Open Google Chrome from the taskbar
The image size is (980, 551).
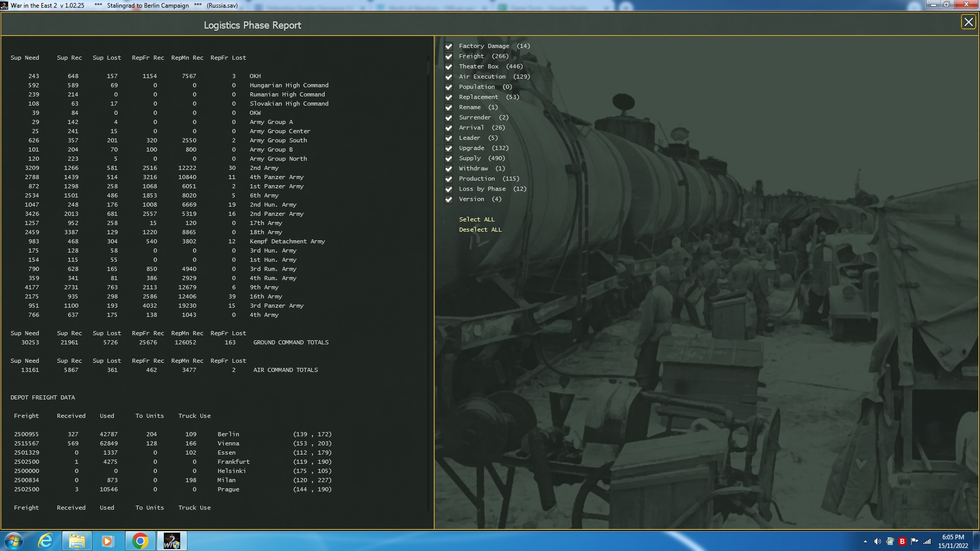pyautogui.click(x=140, y=540)
